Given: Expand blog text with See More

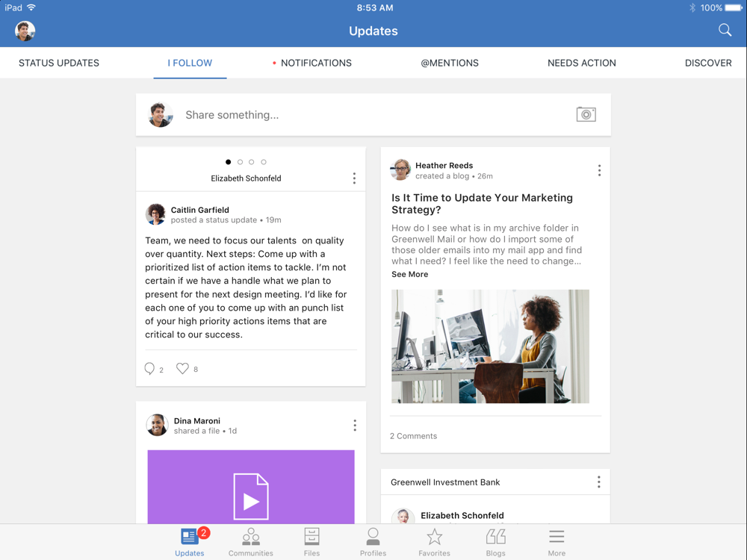Looking at the screenshot, I should (409, 274).
